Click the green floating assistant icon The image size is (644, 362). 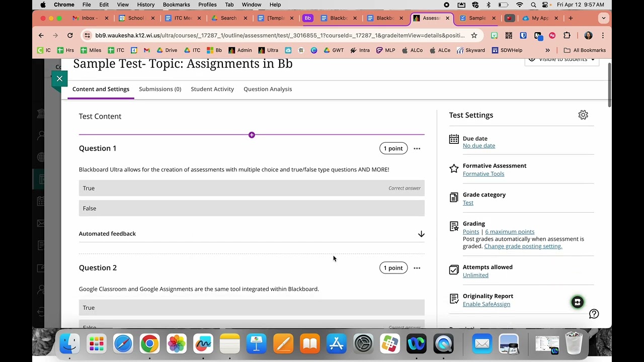click(577, 302)
